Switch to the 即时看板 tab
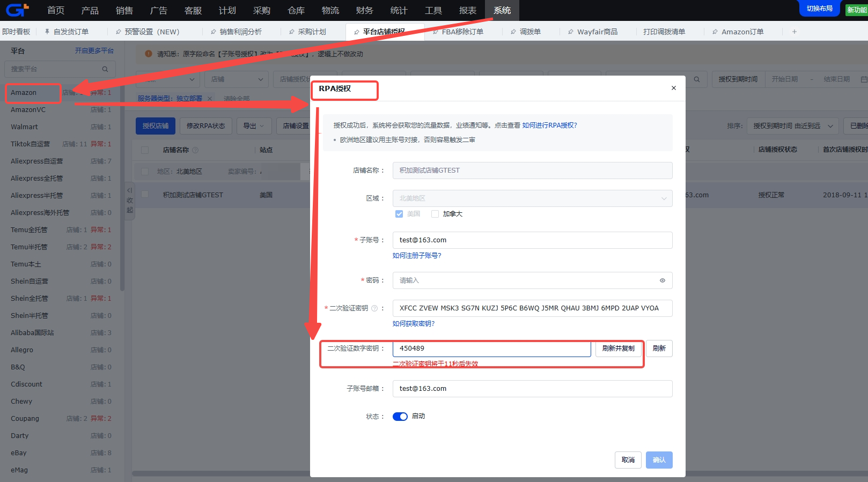Viewport: 868px width, 482px height. pos(16,32)
